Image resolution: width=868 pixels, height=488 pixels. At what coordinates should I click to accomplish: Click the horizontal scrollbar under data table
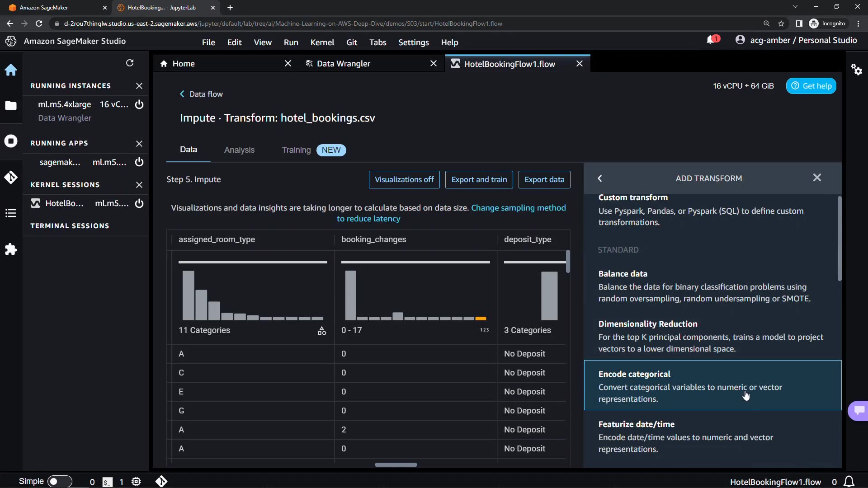tap(396, 465)
